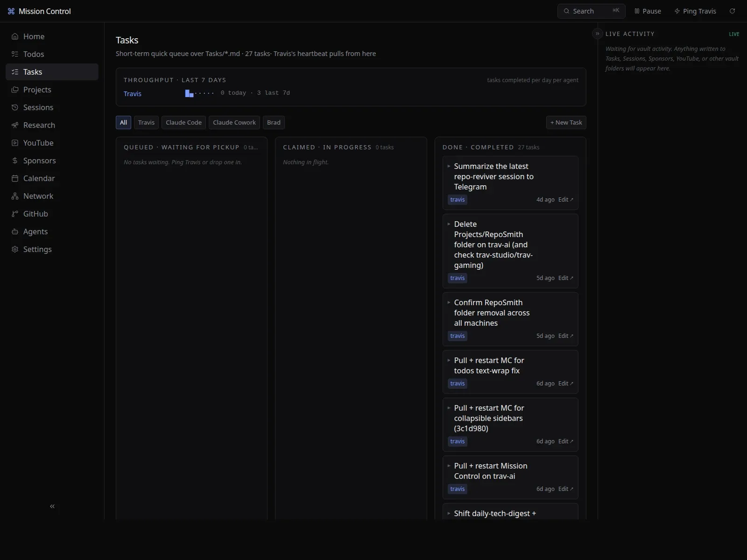Image resolution: width=747 pixels, height=560 pixels.
Task: Open Calendar via its sidebar icon
Action: coord(15,178)
